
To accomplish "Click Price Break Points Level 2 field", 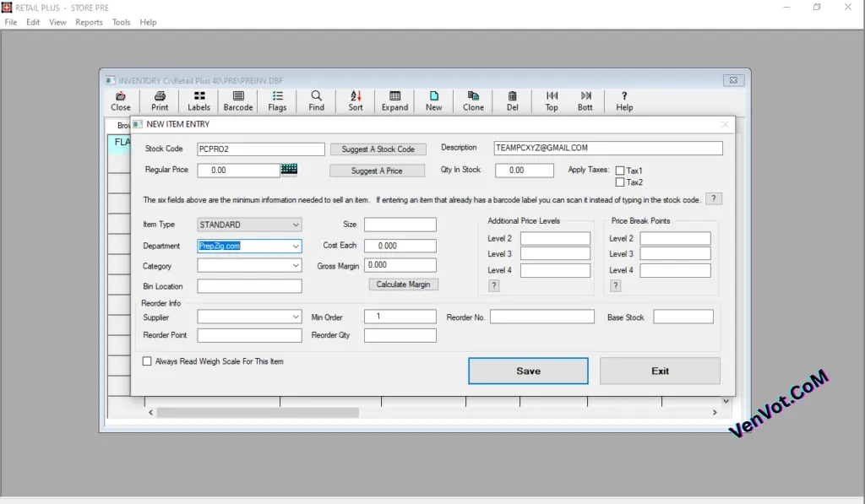I will [x=675, y=238].
